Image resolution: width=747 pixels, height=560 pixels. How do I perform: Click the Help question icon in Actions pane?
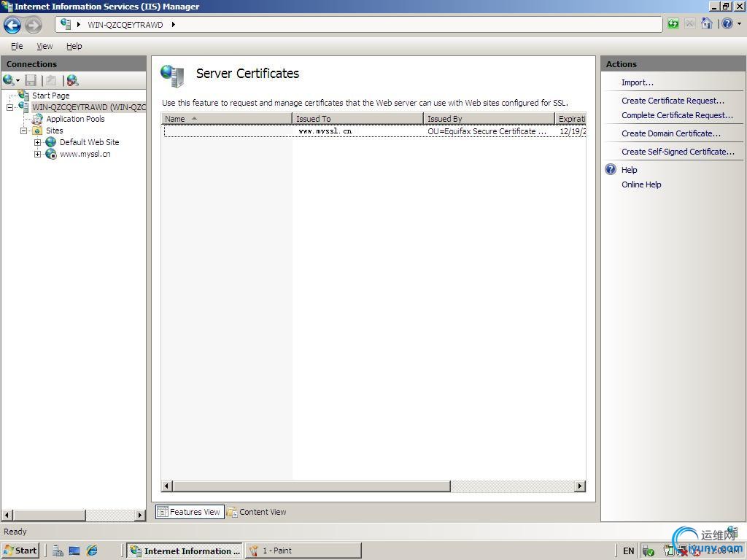(611, 169)
